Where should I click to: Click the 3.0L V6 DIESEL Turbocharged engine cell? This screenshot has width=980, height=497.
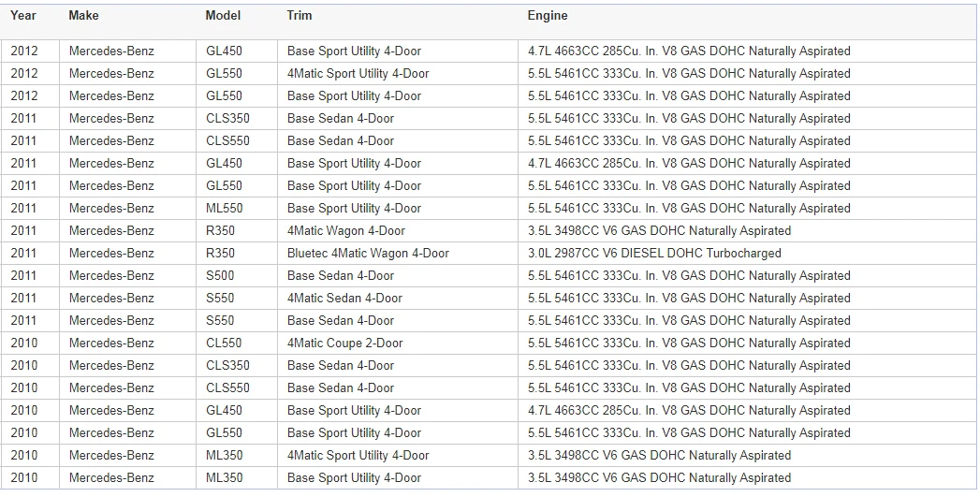(748, 254)
